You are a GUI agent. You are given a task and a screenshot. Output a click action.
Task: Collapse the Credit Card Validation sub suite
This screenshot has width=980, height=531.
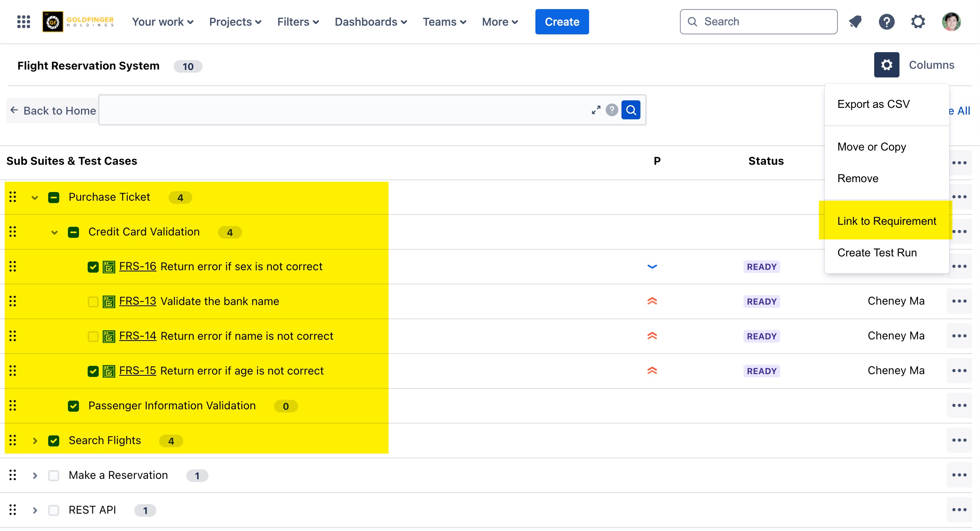pyautogui.click(x=54, y=232)
